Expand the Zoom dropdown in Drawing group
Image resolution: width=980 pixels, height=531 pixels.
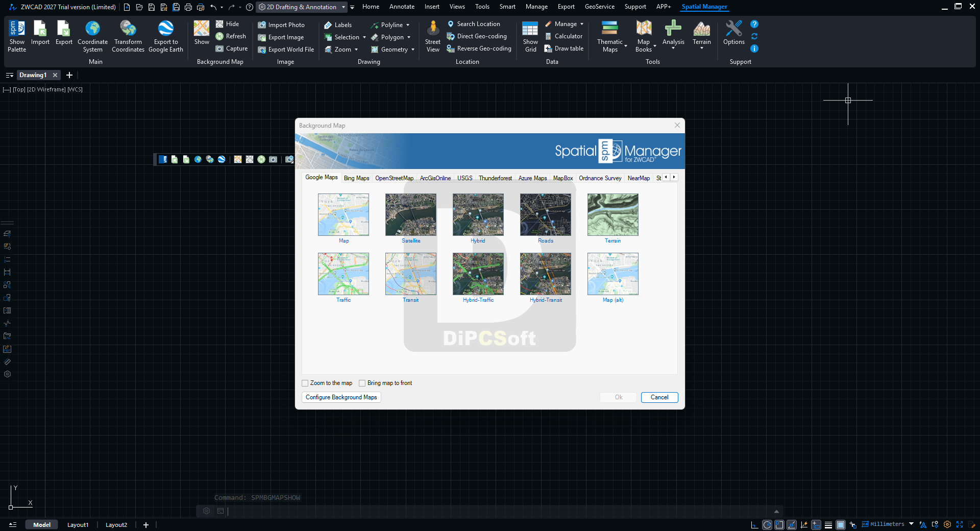pyautogui.click(x=356, y=50)
